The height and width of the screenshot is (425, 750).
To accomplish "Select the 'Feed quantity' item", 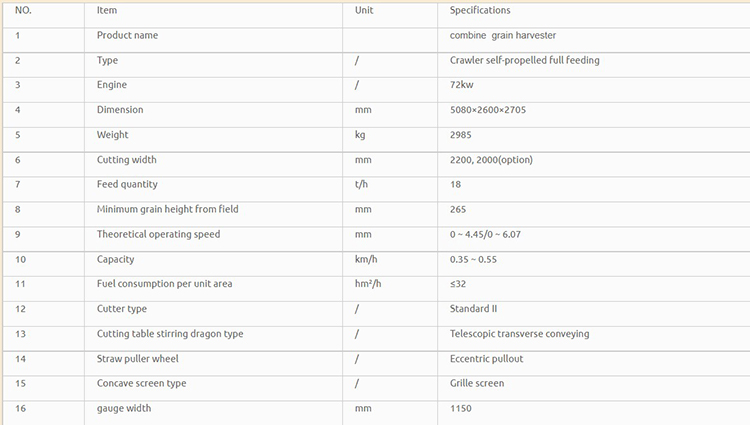I will click(x=127, y=185).
